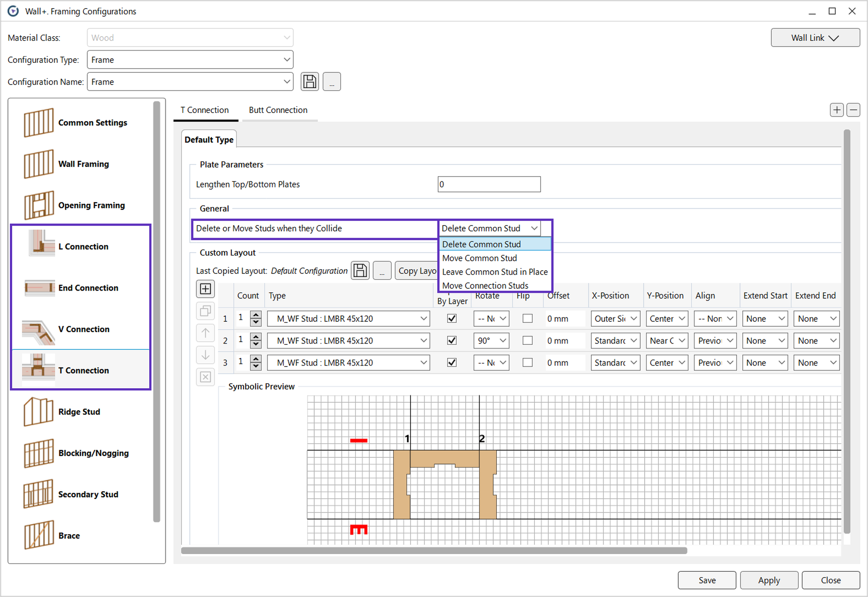The image size is (868, 597).
Task: Increase the stud Count using the up arrow
Action: point(256,315)
